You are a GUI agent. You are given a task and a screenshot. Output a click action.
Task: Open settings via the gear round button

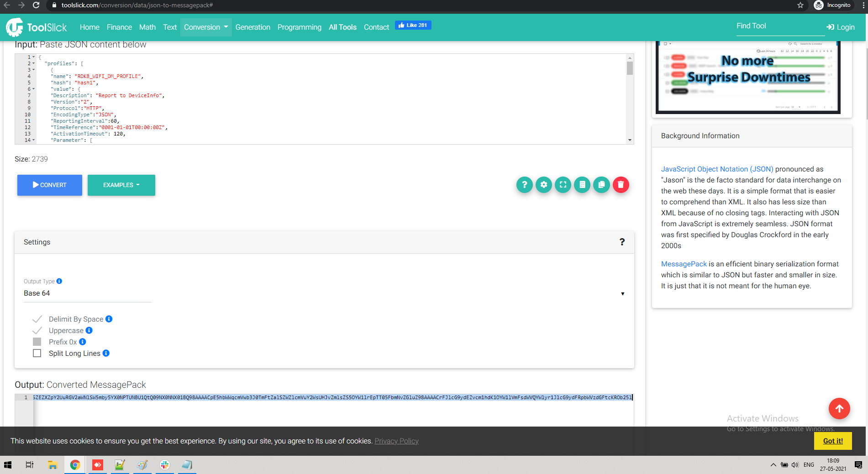544,185
